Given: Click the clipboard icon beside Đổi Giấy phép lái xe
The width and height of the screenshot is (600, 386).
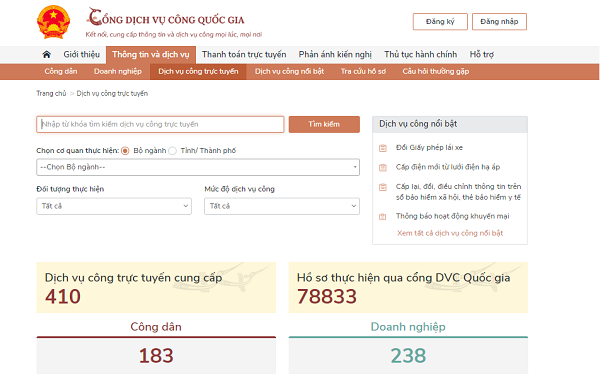Looking at the screenshot, I should pos(383,148).
